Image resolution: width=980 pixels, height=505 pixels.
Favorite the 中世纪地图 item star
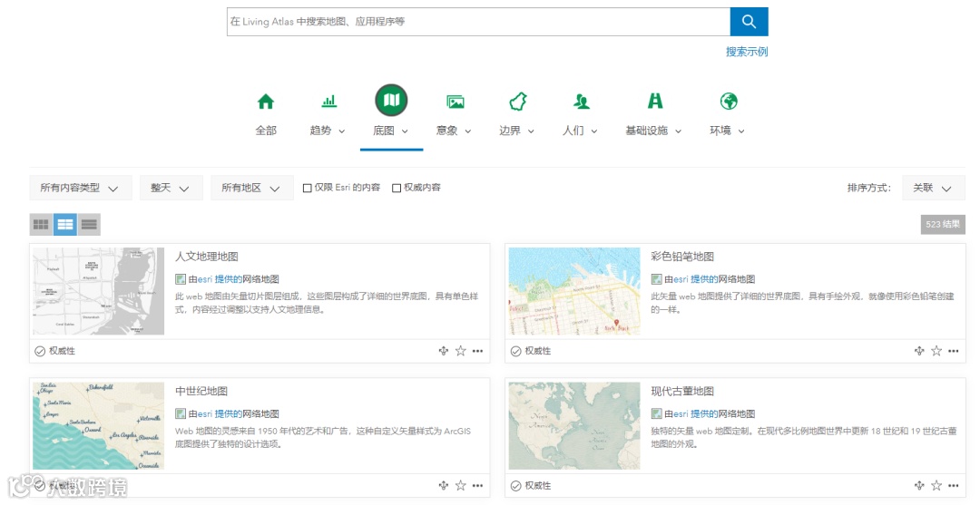coord(461,486)
